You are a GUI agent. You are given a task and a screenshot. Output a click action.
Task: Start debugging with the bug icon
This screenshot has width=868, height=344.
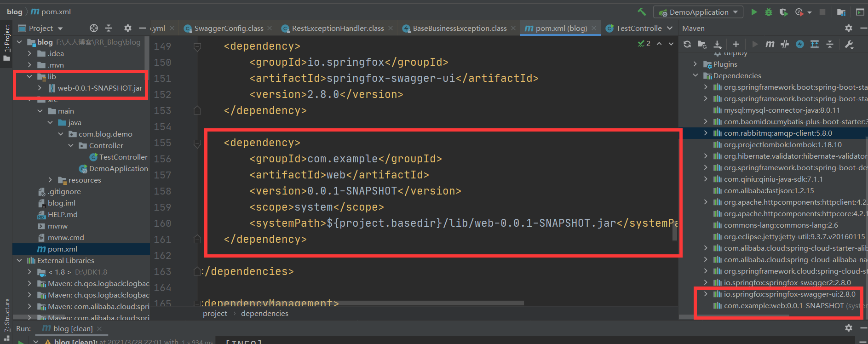[x=769, y=12]
